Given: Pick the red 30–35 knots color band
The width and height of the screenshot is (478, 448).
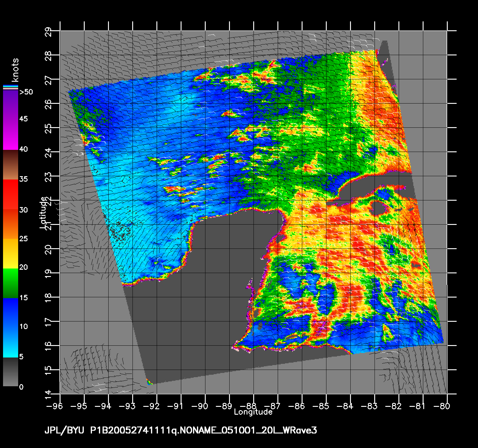Looking at the screenshot, I should [x=11, y=195].
